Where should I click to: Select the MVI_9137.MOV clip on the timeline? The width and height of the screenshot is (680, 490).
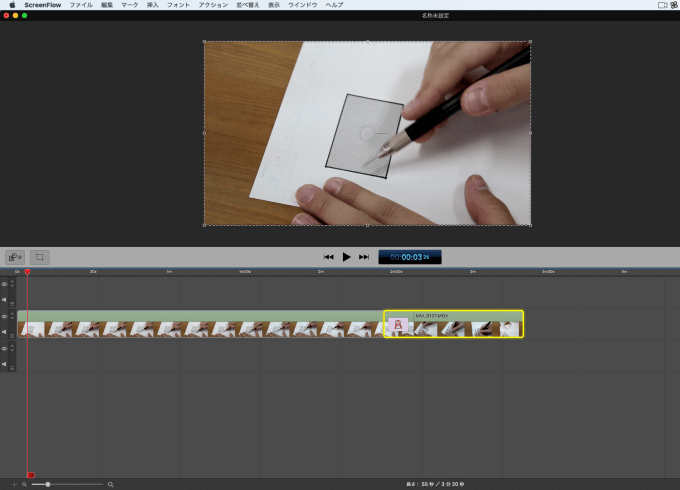point(454,324)
